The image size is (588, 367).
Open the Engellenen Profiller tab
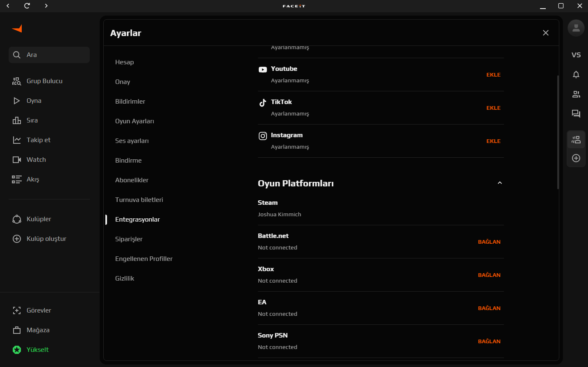pyautogui.click(x=144, y=259)
